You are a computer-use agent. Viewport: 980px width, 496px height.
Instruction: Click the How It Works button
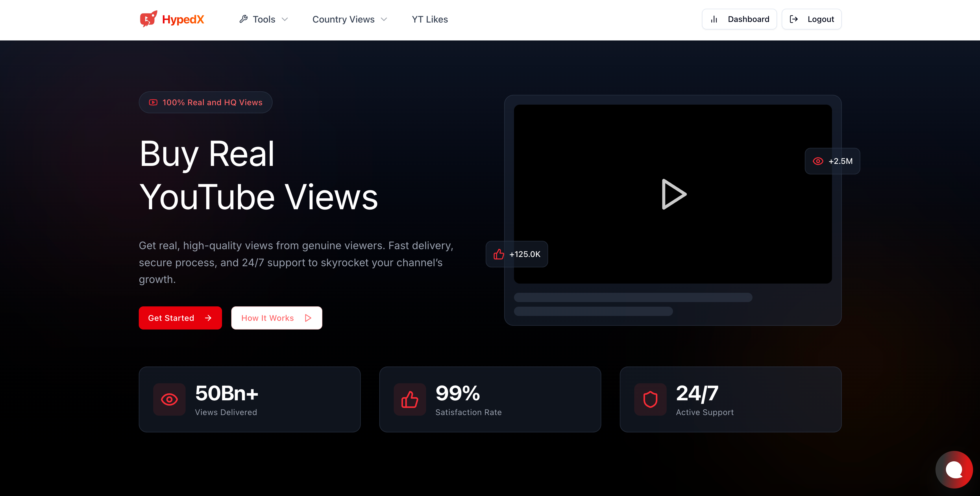point(276,318)
